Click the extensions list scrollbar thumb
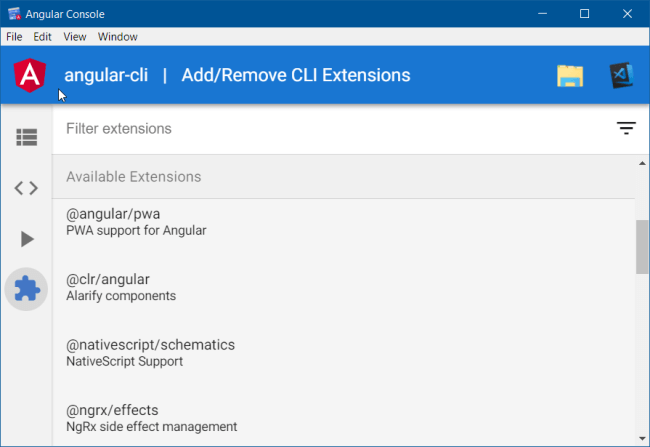The height and width of the screenshot is (447, 650). (642, 247)
